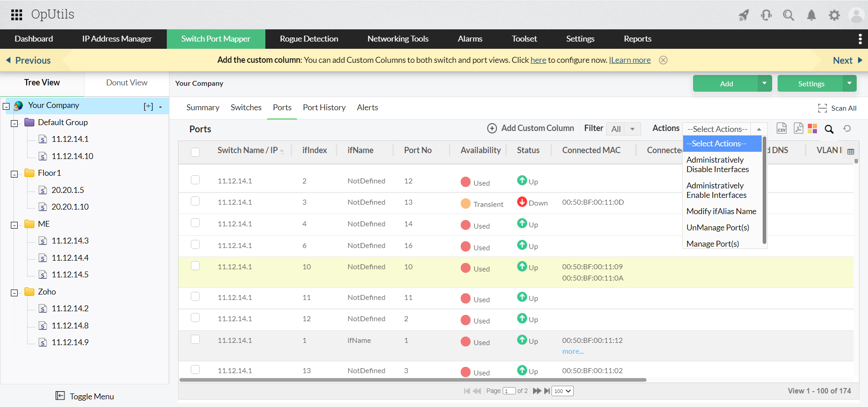Dismiss the custom column banner
The height and width of the screenshot is (407, 868).
click(x=663, y=60)
